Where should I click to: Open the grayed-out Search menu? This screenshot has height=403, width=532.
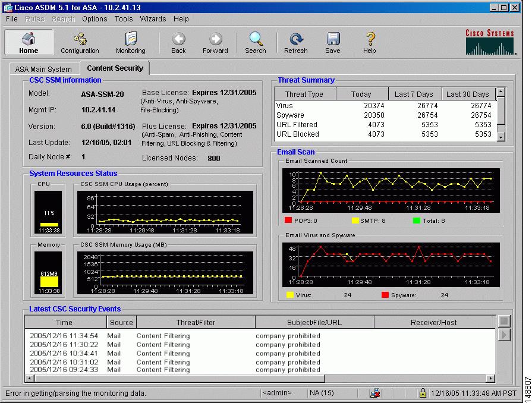point(64,19)
